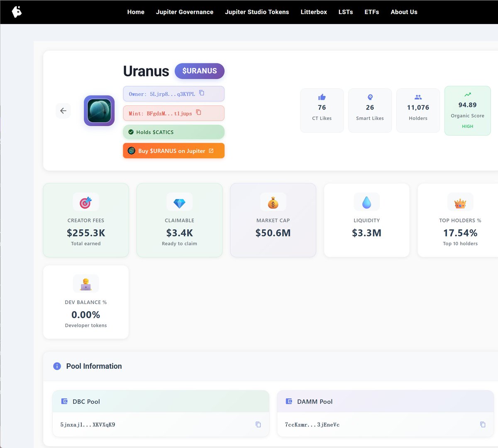The width and height of the screenshot is (498, 448).
Task: Click the HIGH organic score label
Action: 468,126
